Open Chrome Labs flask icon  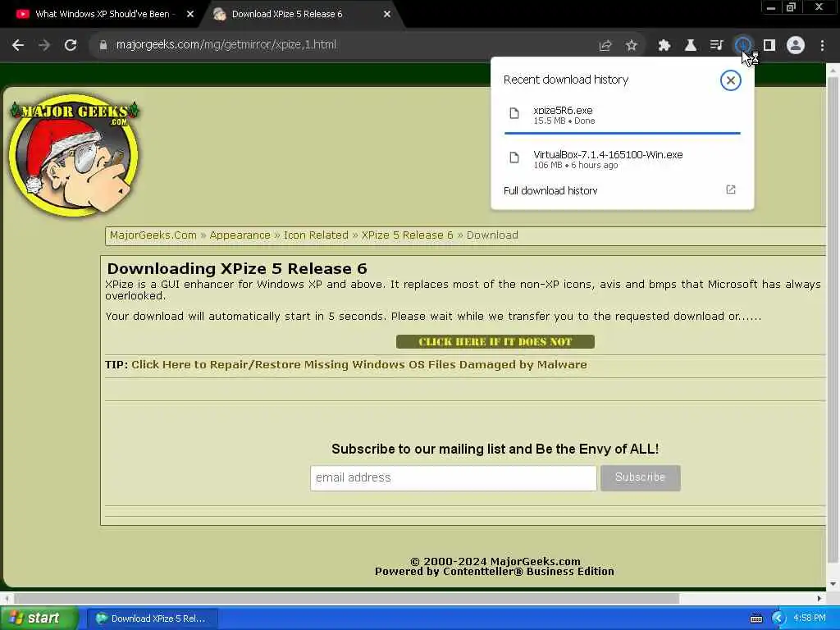(x=691, y=46)
